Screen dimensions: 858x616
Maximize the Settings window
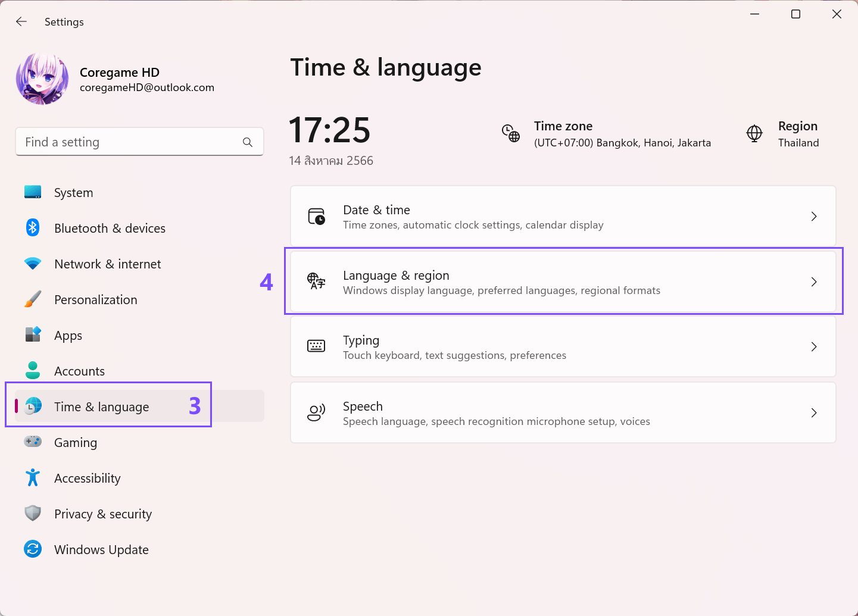pos(795,14)
